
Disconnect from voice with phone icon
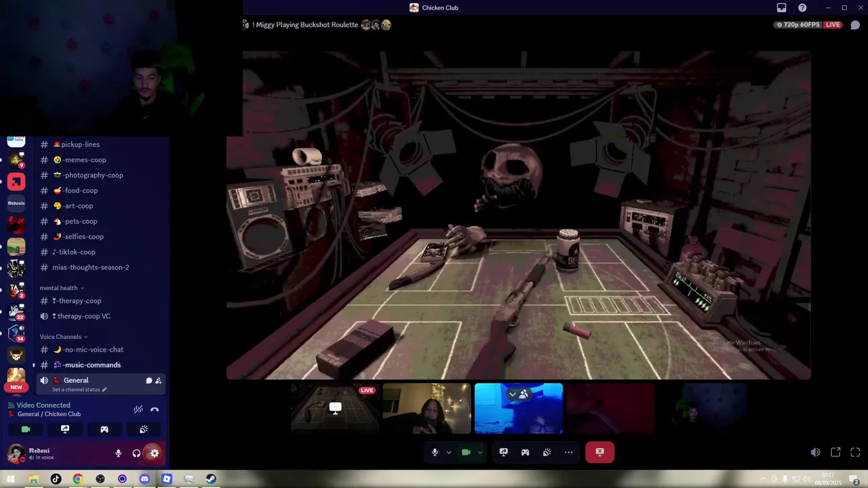click(x=155, y=409)
